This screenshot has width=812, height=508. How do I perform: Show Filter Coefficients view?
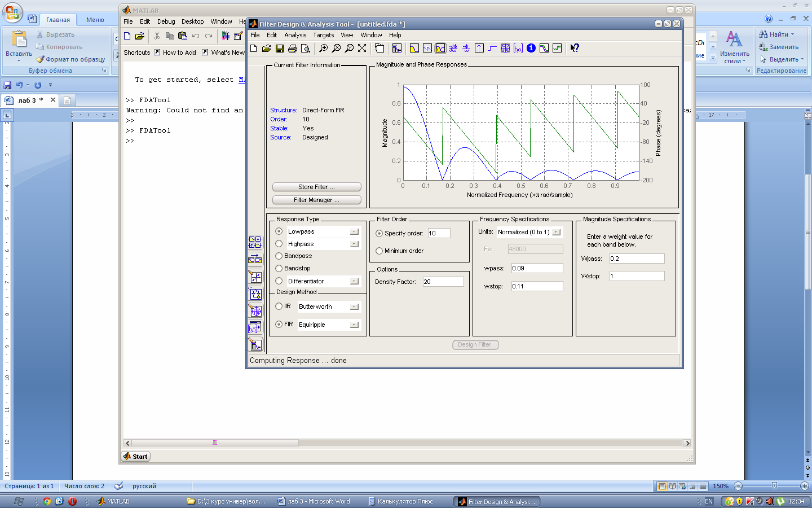coord(518,49)
